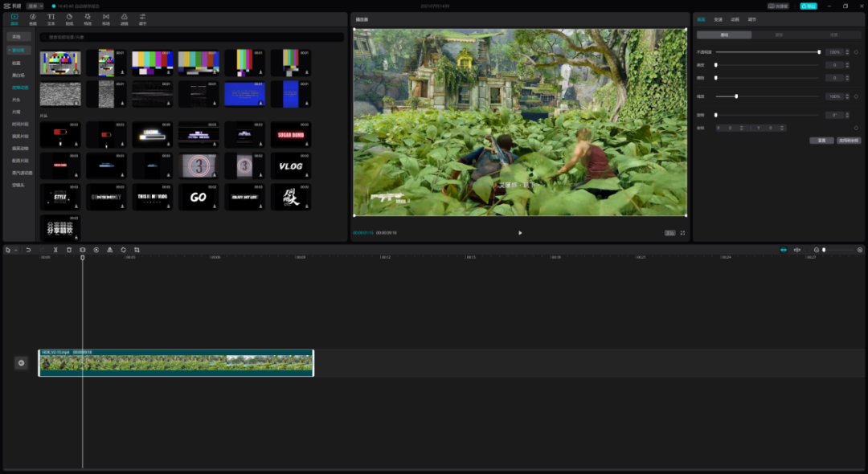Click the crop icon in timeline toolbar

pyautogui.click(x=137, y=250)
